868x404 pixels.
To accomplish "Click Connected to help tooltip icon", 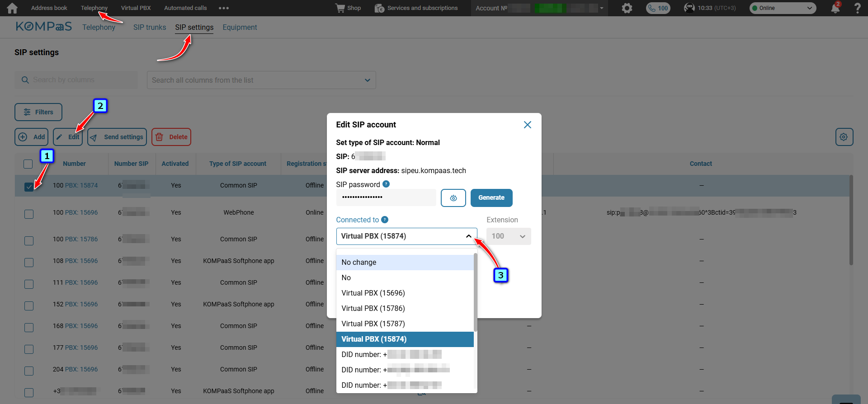I will (x=385, y=220).
